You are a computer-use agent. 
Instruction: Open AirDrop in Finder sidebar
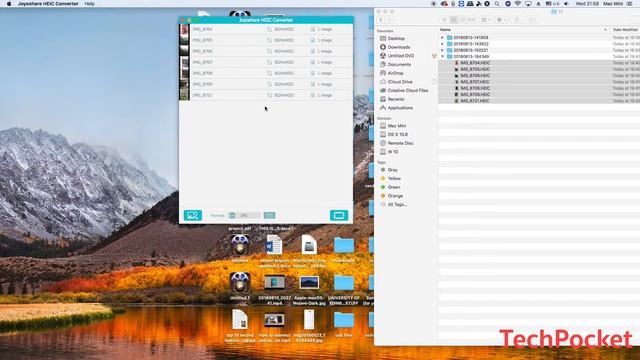[396, 73]
